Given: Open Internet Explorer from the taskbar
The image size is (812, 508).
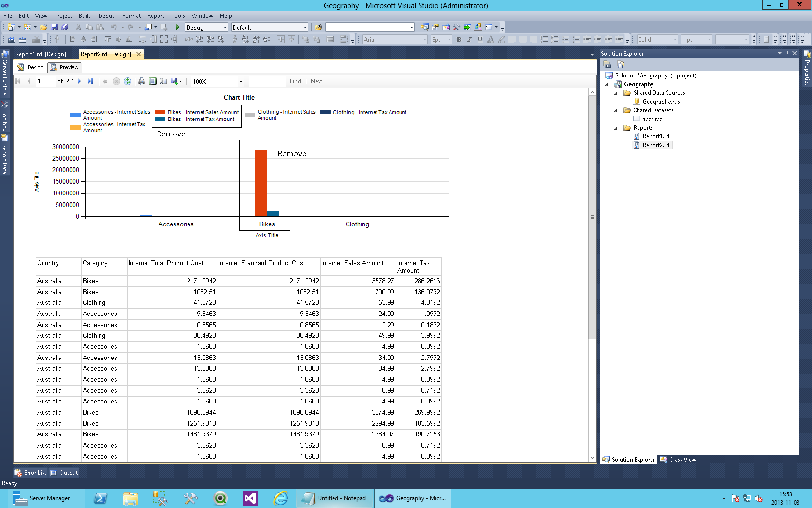Looking at the screenshot, I should (280, 498).
